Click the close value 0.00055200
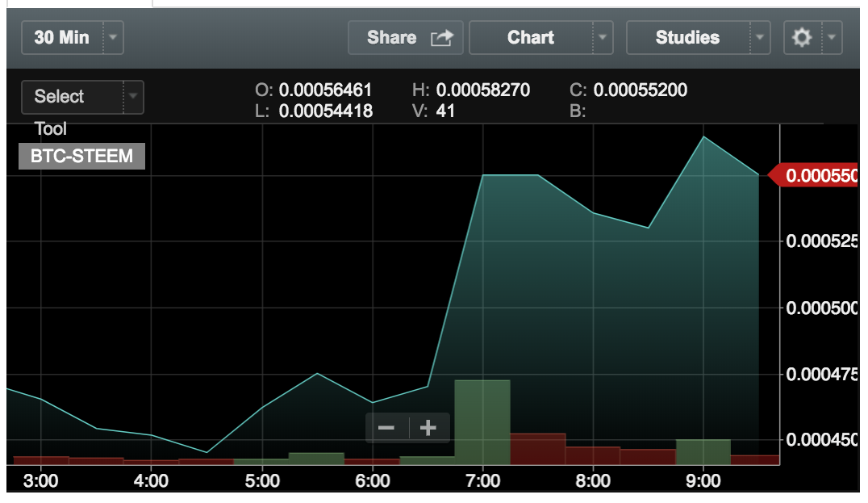The image size is (868, 503). coord(640,90)
